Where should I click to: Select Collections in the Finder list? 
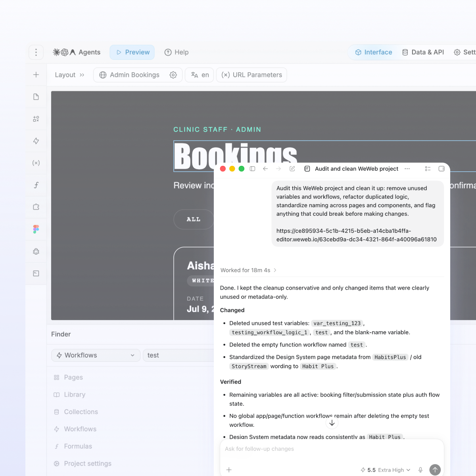point(76,412)
